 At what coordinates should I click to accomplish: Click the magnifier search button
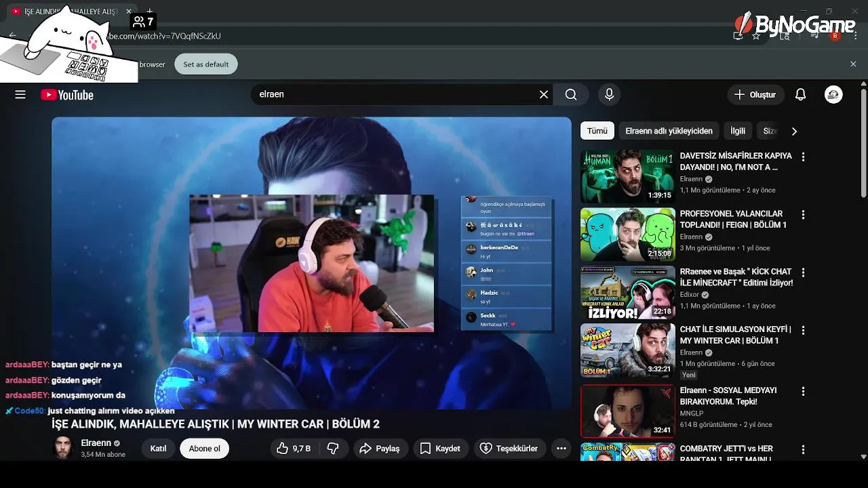click(x=571, y=95)
